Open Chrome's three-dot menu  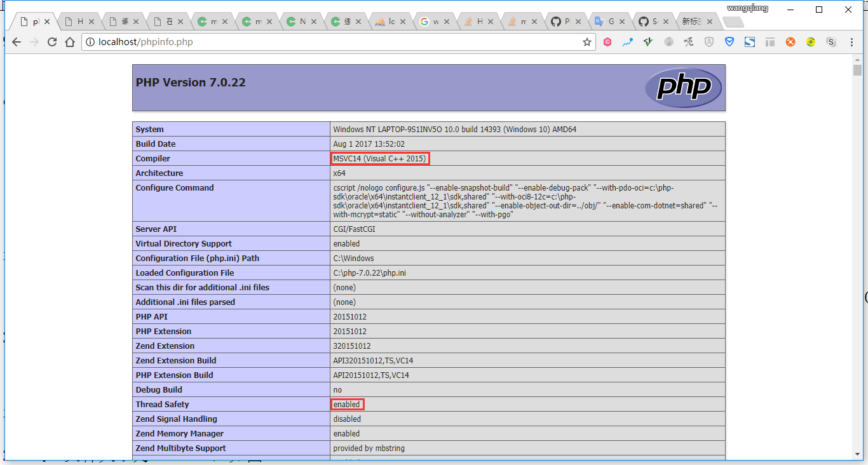coord(851,43)
